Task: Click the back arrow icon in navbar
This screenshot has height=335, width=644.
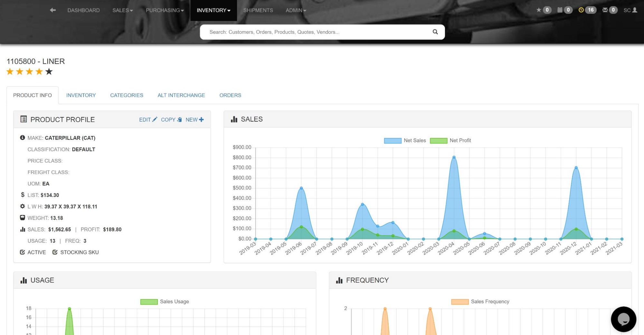Action: [53, 10]
